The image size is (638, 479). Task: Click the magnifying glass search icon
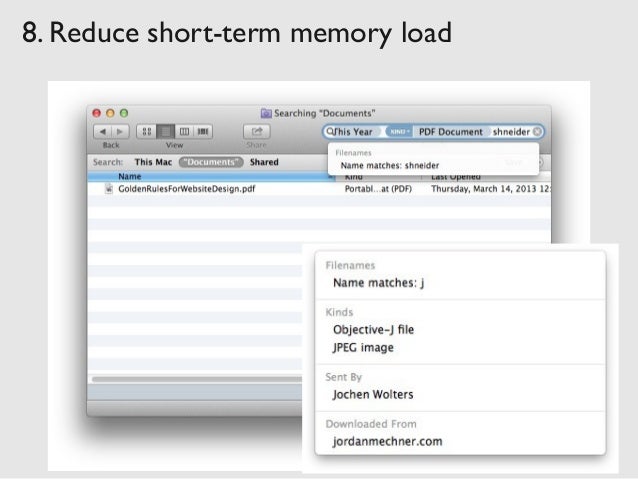330,131
